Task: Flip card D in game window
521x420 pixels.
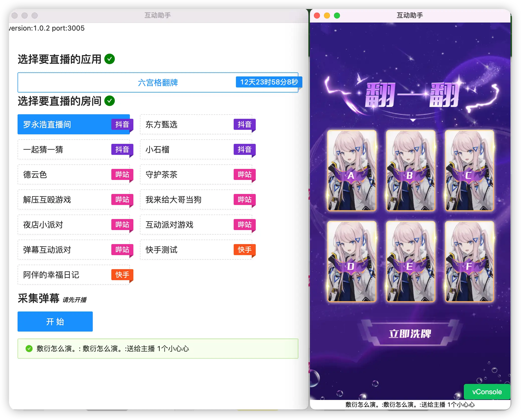Action: pos(352,261)
